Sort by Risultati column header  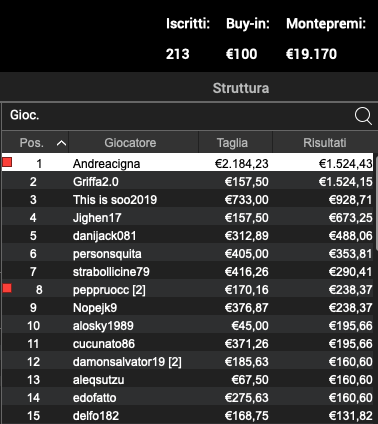(x=325, y=142)
